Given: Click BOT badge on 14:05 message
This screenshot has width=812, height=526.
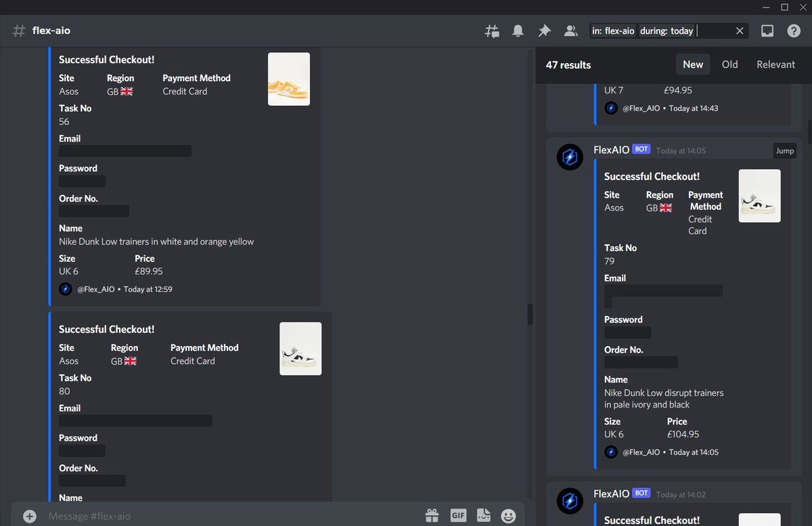Looking at the screenshot, I should pyautogui.click(x=641, y=150).
